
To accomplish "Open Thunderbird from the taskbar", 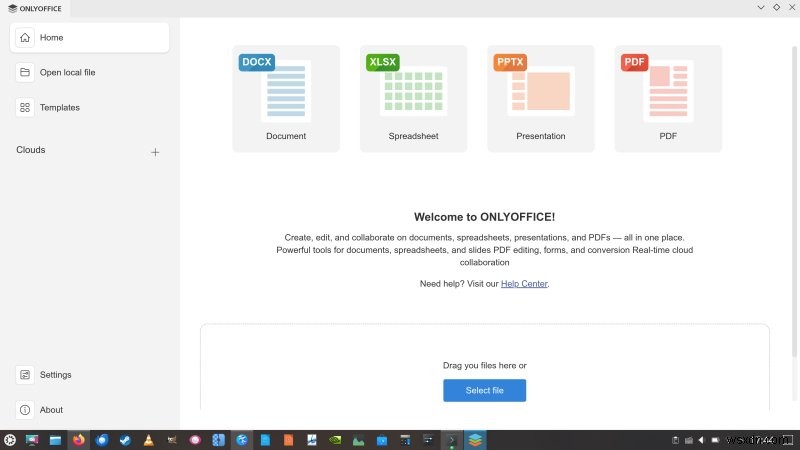I will (102, 440).
